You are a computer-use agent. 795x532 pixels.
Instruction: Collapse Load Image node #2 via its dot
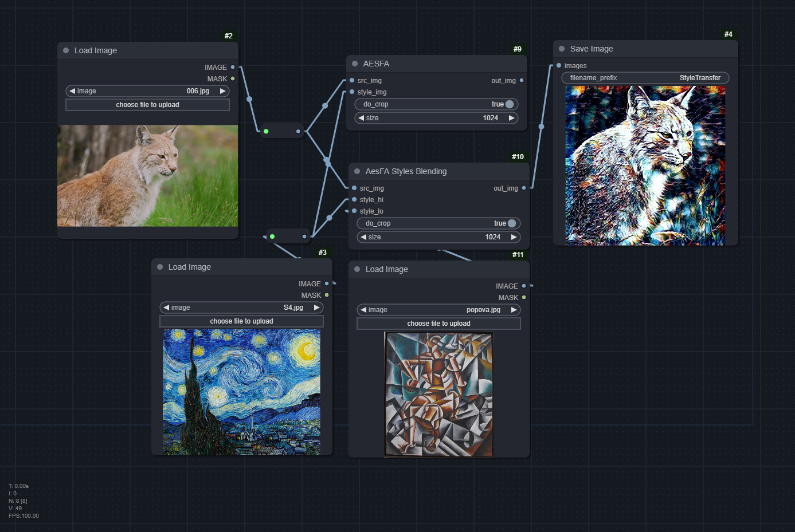tap(66, 50)
